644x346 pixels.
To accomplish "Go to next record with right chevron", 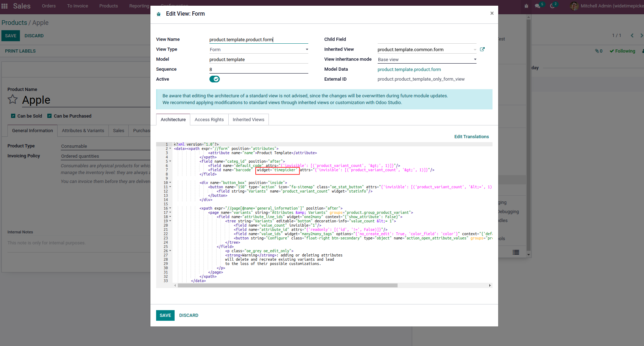I will (x=642, y=36).
